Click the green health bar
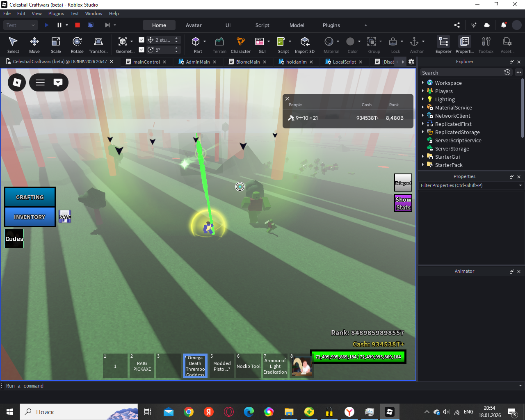525x420 pixels. (x=358, y=357)
